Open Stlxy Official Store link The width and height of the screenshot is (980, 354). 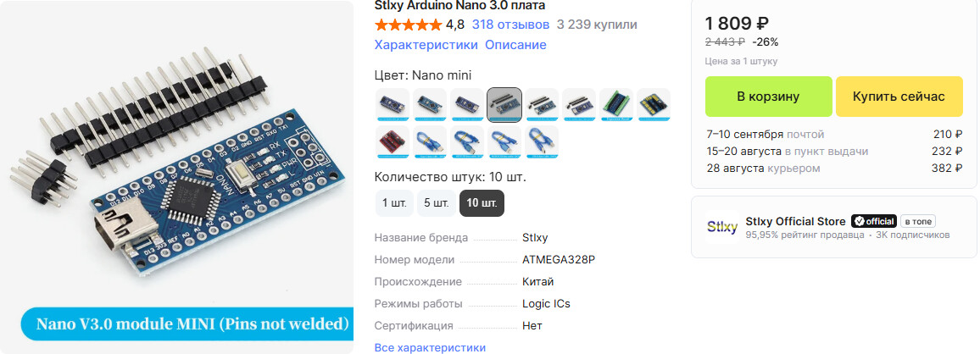[796, 221]
